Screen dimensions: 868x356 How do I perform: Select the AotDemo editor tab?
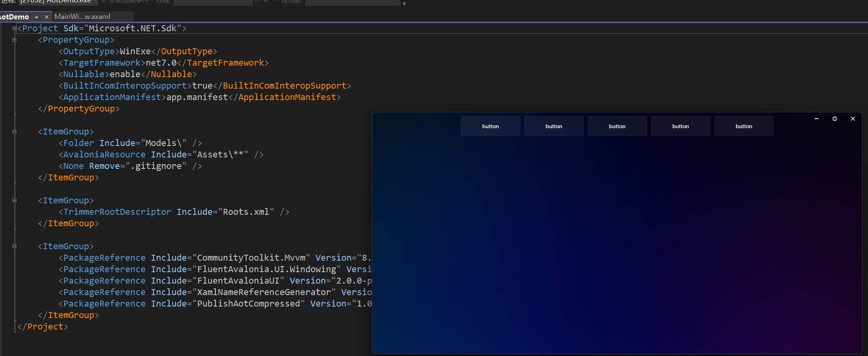coord(16,17)
